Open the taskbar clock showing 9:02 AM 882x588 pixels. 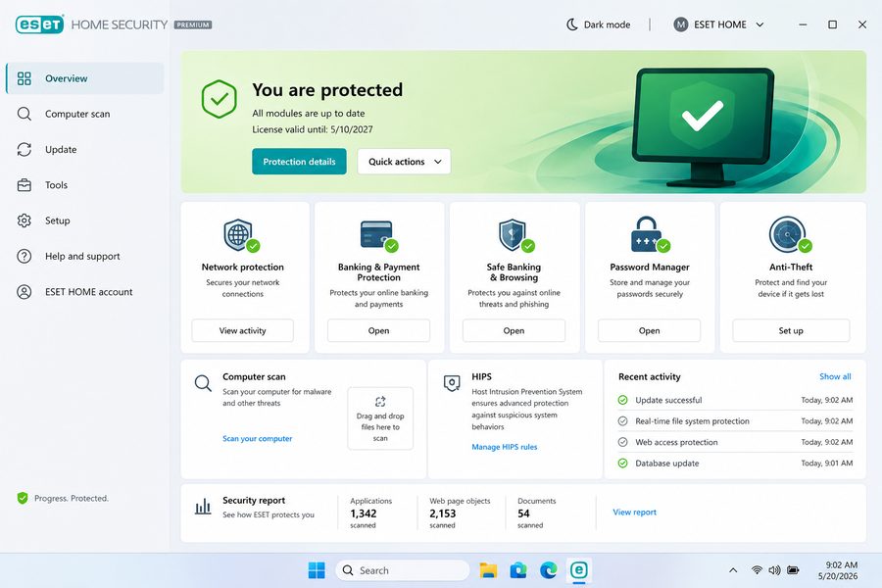(838, 570)
